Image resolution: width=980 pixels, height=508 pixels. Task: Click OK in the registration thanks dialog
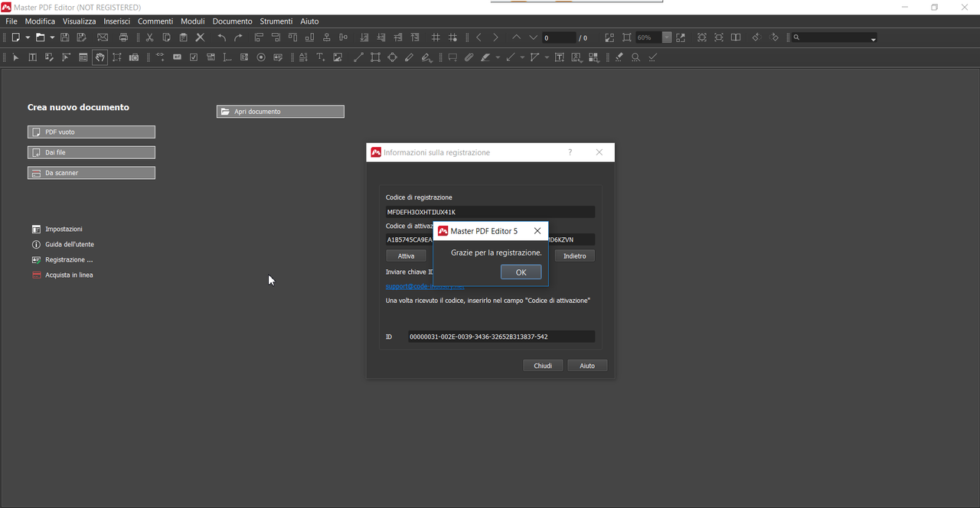521,272
